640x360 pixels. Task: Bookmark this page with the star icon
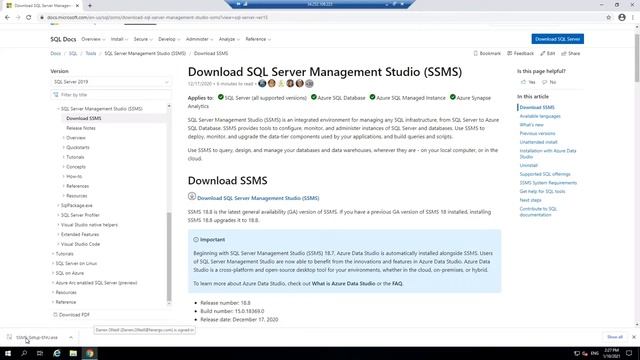tap(609, 18)
